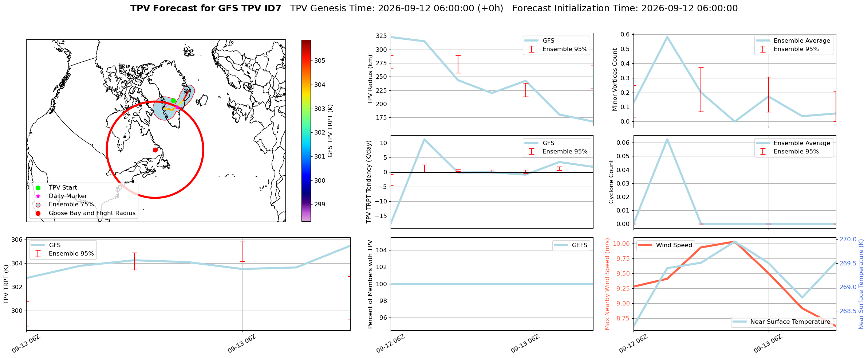Viewport: 868px width, 358px height.
Task: Click the 'Ensemble 75%' legend text
Action: click(71, 205)
